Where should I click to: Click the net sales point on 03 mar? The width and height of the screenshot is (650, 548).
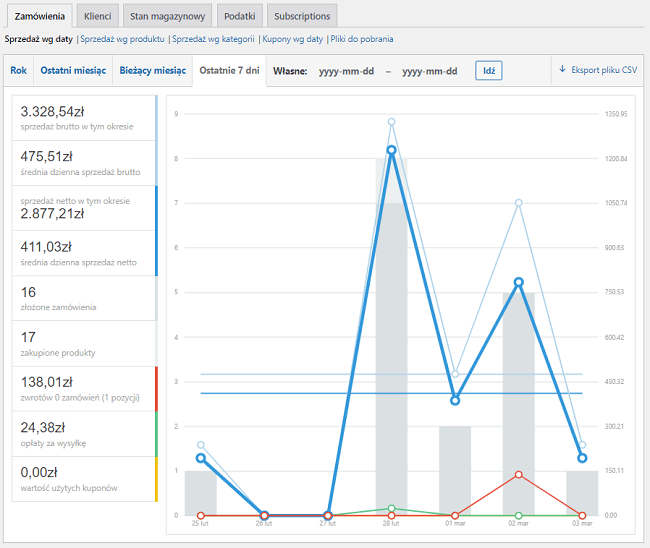coord(582,458)
